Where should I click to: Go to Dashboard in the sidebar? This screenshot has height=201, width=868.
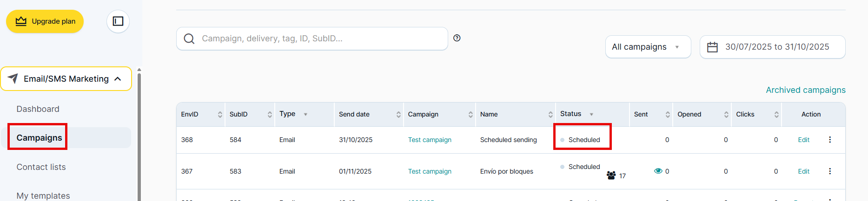coord(38,109)
